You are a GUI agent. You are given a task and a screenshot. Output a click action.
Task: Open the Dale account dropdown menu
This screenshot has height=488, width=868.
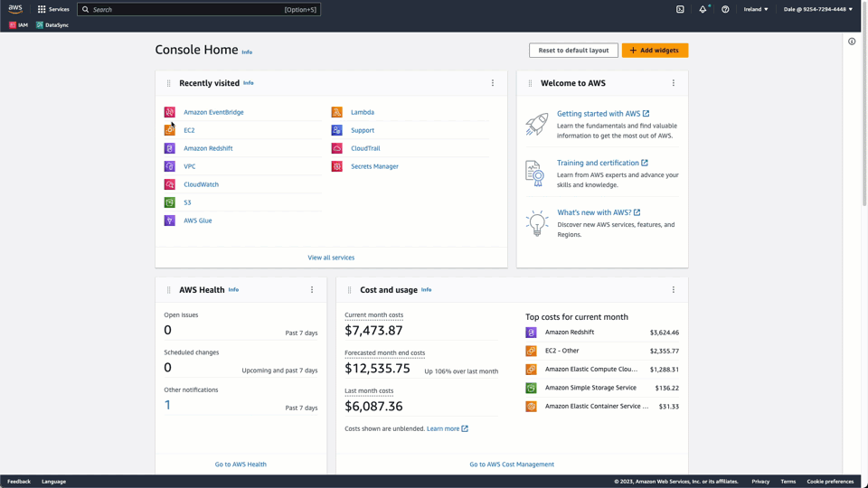coord(817,9)
